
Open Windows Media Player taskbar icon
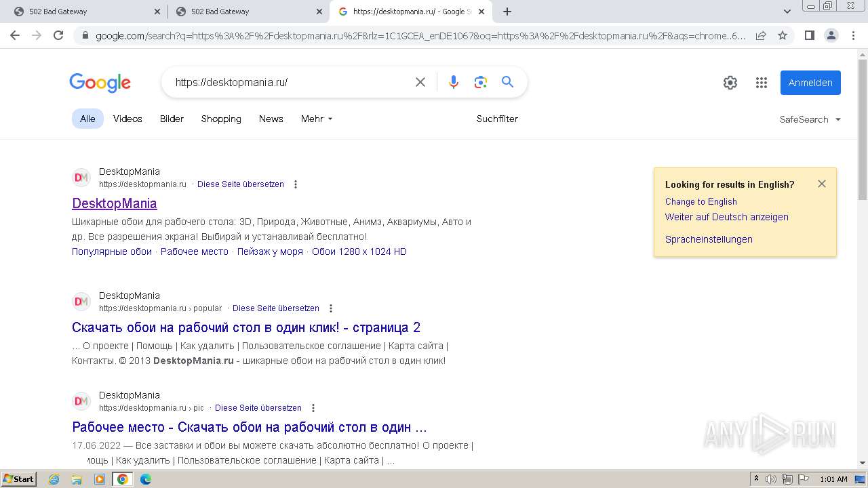[100, 479]
